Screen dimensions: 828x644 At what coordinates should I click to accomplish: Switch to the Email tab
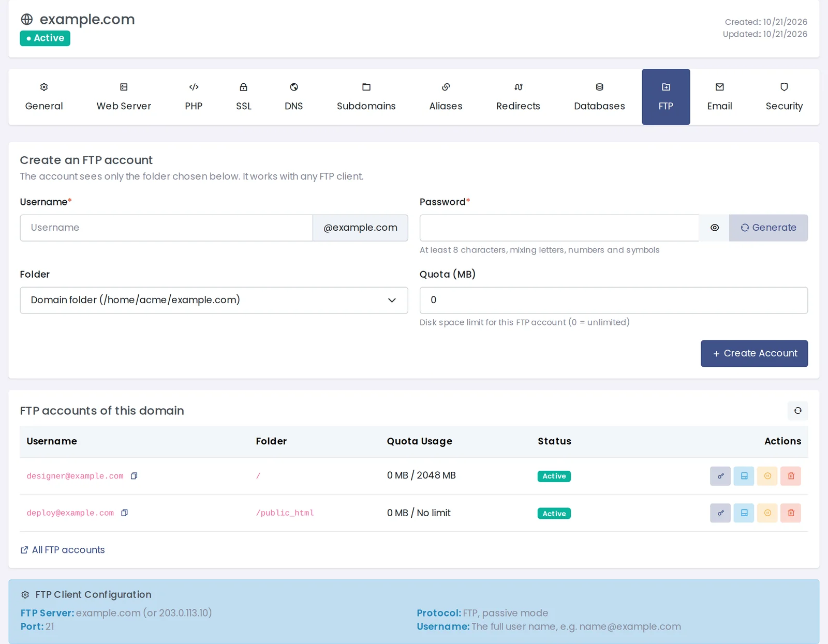click(719, 97)
